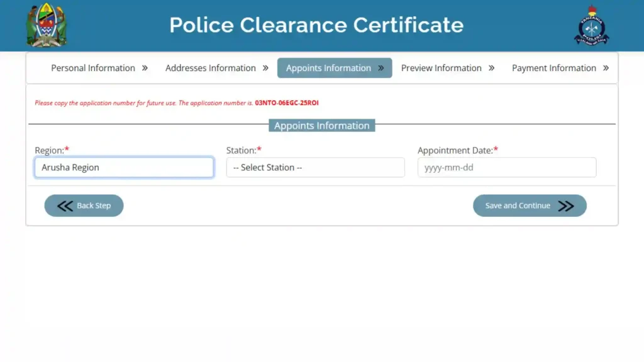
Task: Open the Region dropdown showing Arusha Region
Action: click(124, 167)
